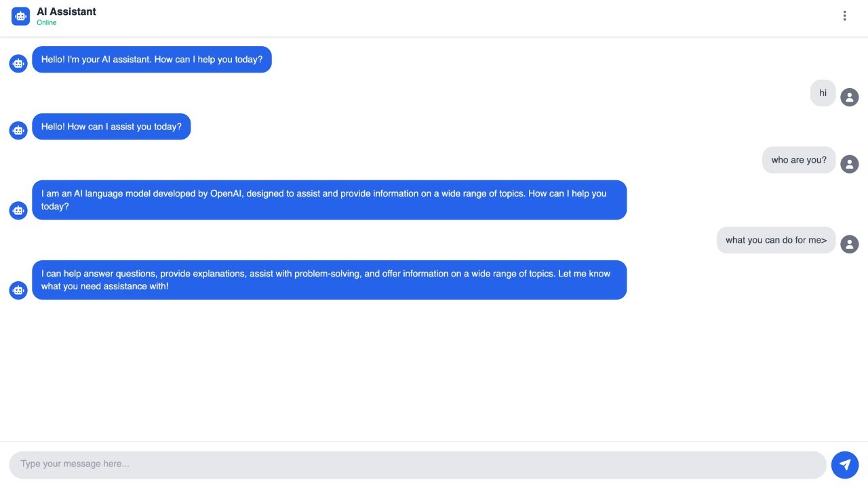Click the bot message mentioning OpenAI
Viewport: 868px width, 488px height.
[329, 200]
